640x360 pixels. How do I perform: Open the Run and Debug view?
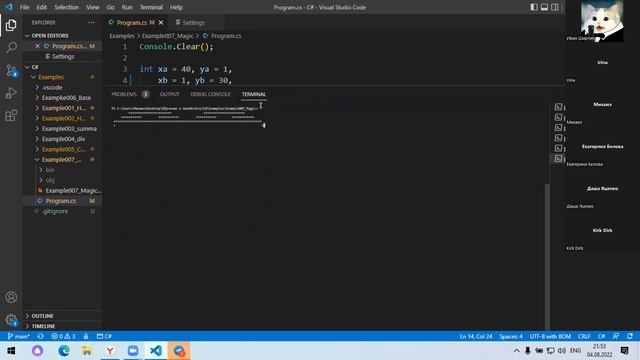[x=11, y=93]
